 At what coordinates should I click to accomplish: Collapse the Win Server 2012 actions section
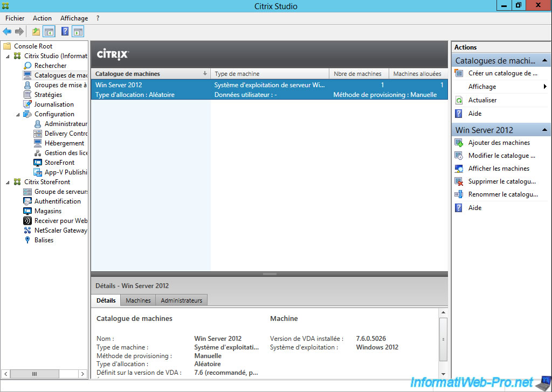pos(544,130)
